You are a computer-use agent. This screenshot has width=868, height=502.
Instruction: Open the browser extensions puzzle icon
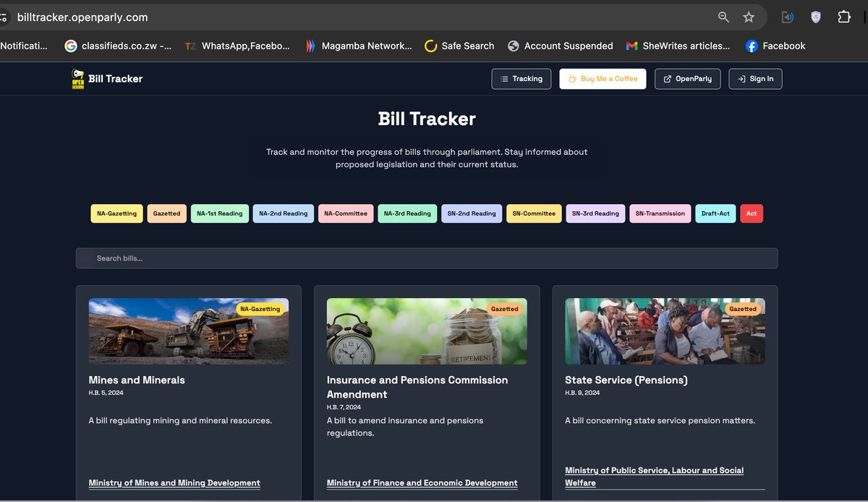[x=845, y=17]
